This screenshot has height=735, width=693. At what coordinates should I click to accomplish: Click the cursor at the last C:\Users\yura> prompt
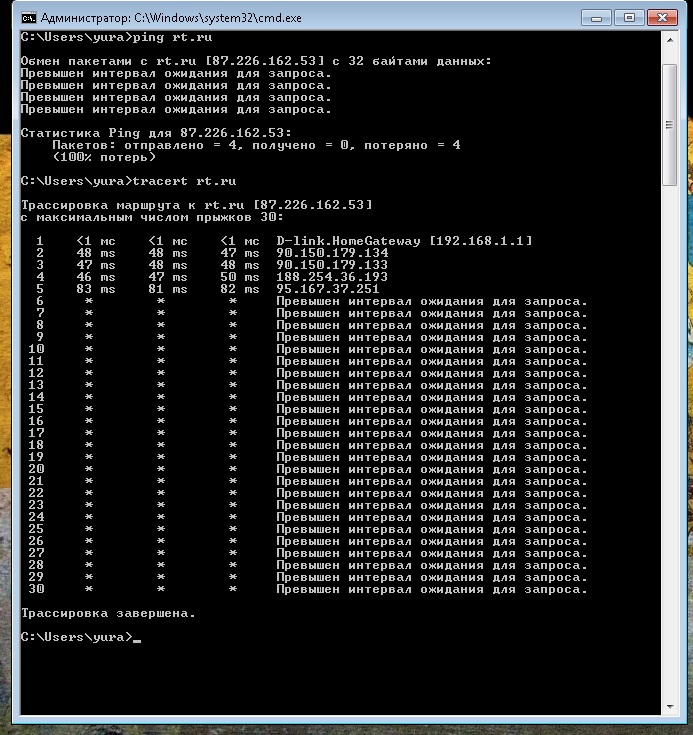tap(137, 637)
